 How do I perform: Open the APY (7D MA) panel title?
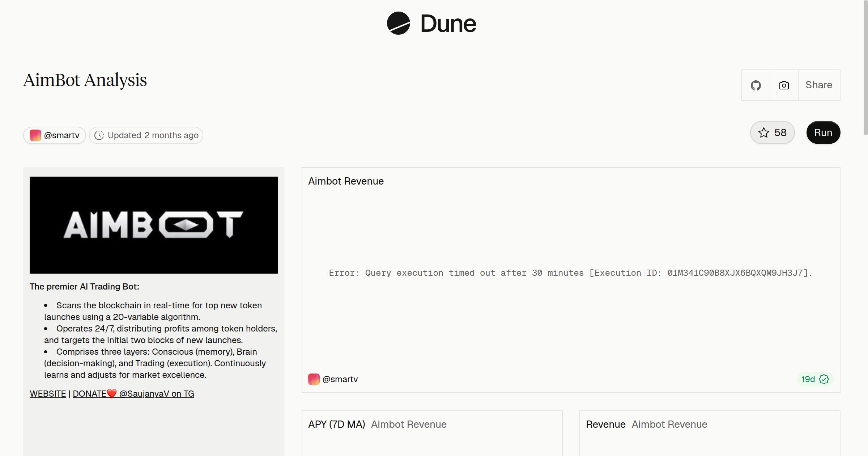(337, 425)
